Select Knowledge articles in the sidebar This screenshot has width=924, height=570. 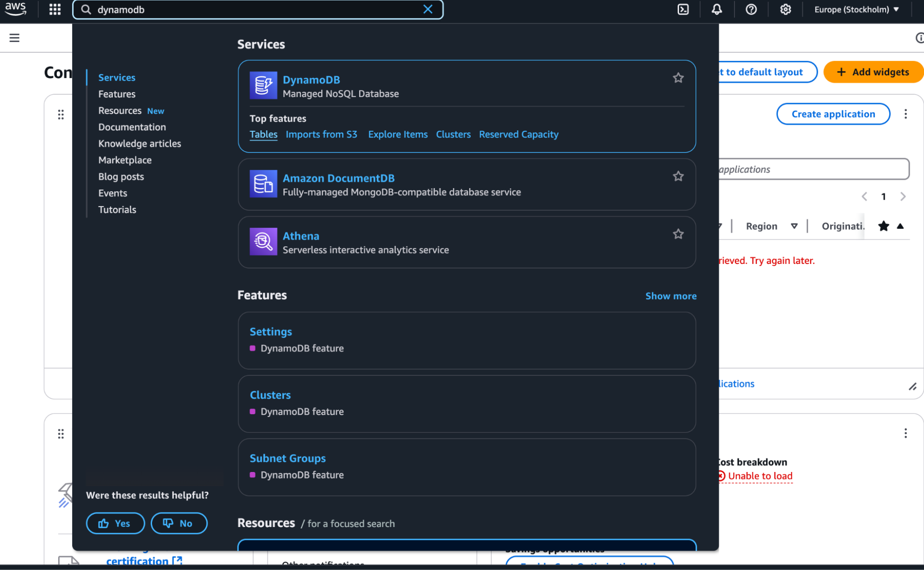click(x=140, y=143)
